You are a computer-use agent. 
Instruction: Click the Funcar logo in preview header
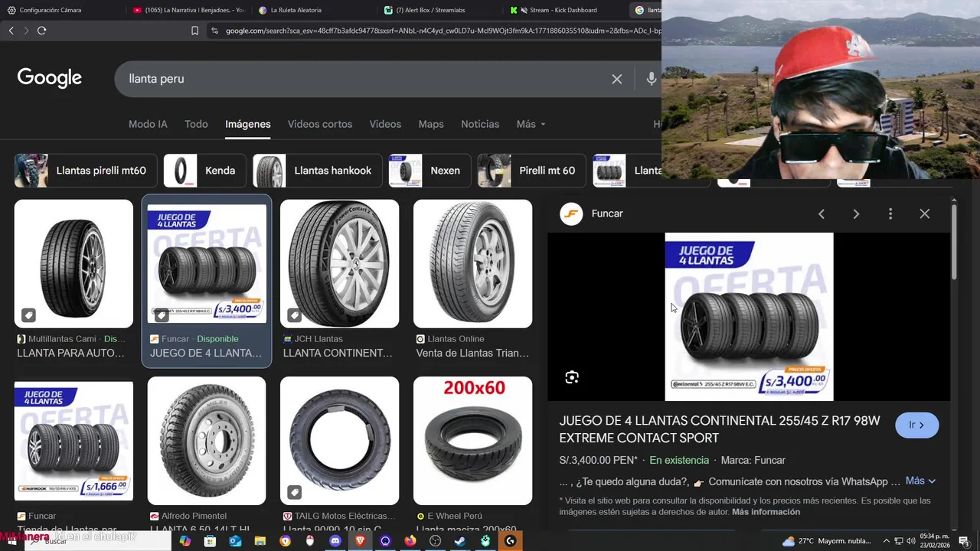[571, 214]
